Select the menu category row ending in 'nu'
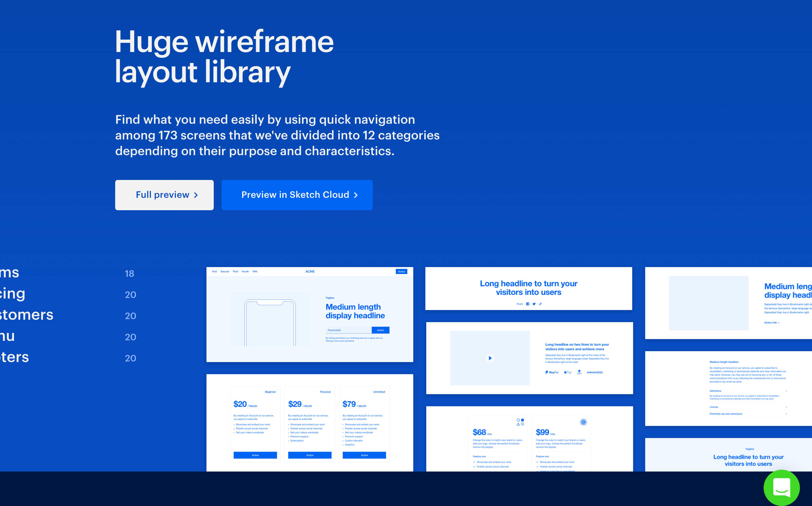Image resolution: width=812 pixels, height=506 pixels. point(69,336)
